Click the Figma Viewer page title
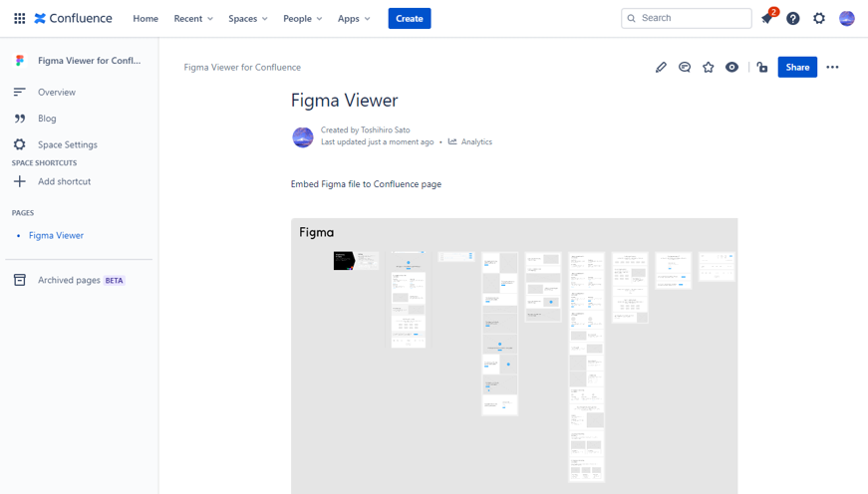 coord(345,101)
